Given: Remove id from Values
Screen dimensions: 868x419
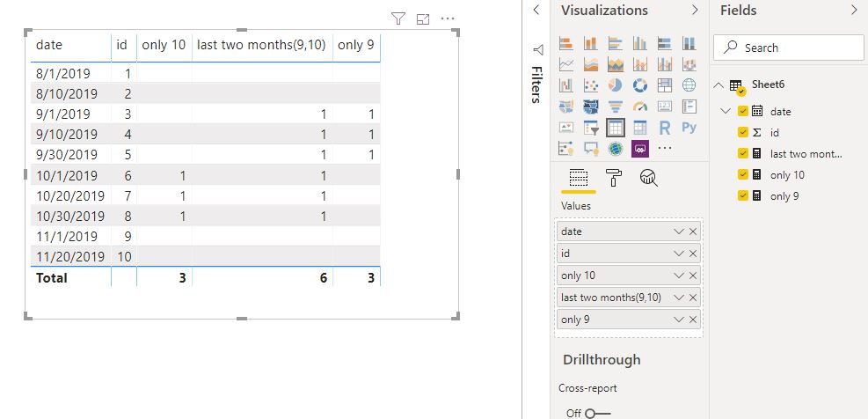Looking at the screenshot, I should [693, 254].
